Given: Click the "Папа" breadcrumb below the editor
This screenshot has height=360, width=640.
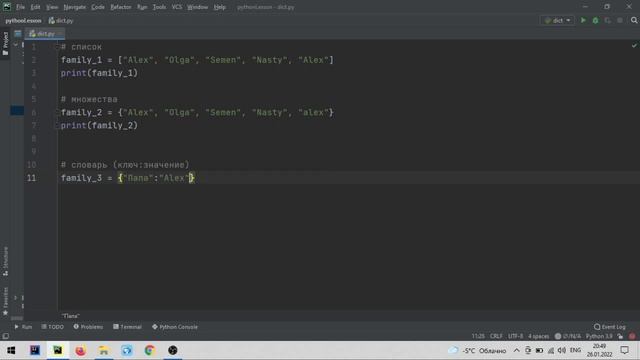Looking at the screenshot, I should point(71,316).
